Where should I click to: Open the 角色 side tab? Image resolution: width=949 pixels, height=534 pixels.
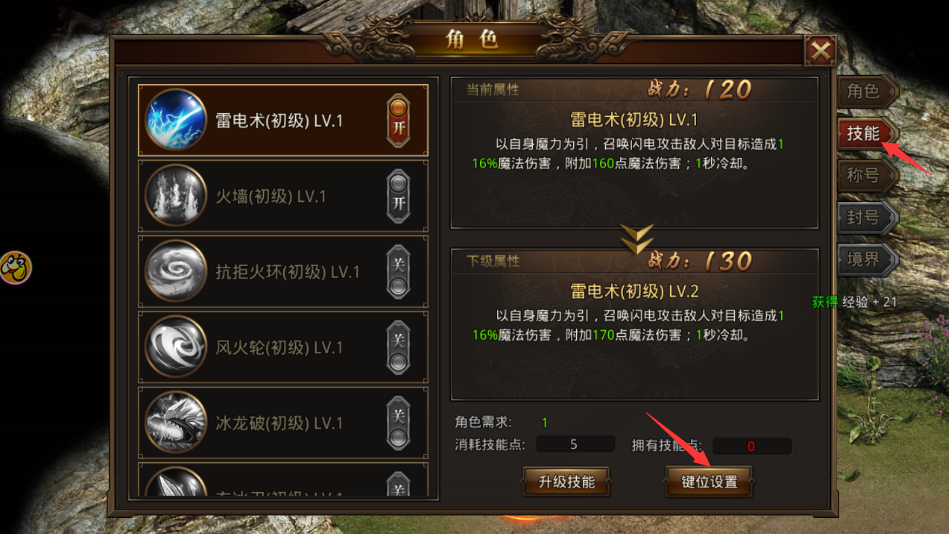(x=866, y=91)
